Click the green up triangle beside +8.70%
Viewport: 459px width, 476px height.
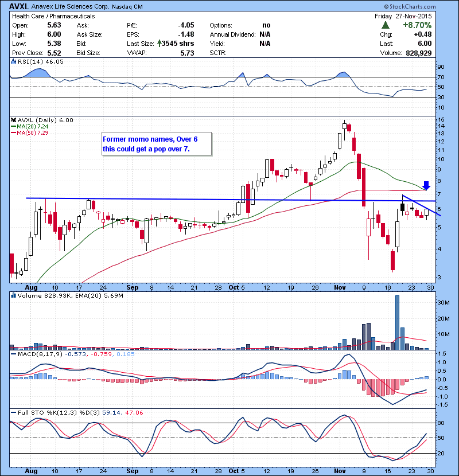point(386,25)
